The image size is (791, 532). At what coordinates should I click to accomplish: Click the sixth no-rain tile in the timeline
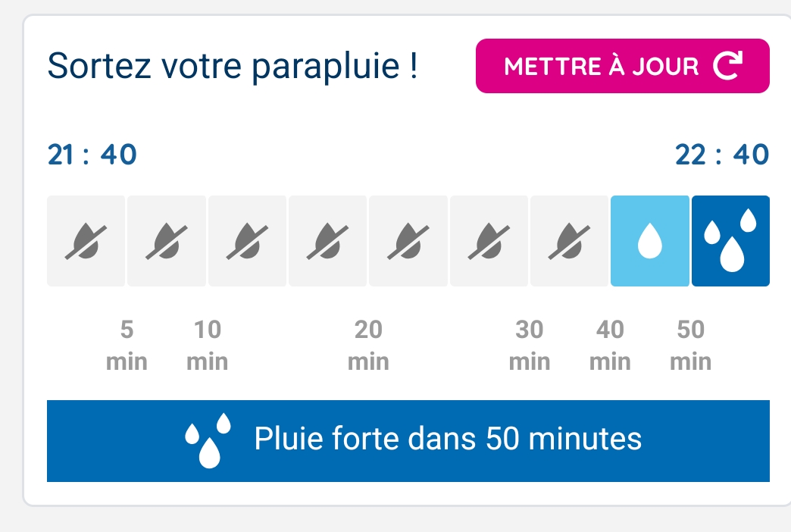pyautogui.click(x=489, y=241)
